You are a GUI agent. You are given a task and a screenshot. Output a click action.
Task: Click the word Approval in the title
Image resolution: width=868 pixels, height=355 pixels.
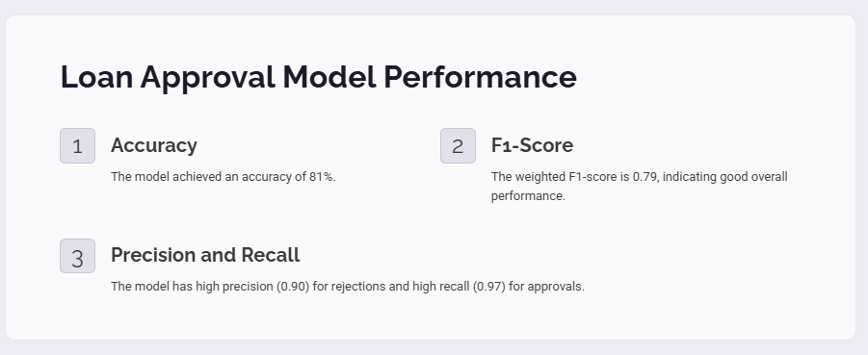[x=207, y=78]
